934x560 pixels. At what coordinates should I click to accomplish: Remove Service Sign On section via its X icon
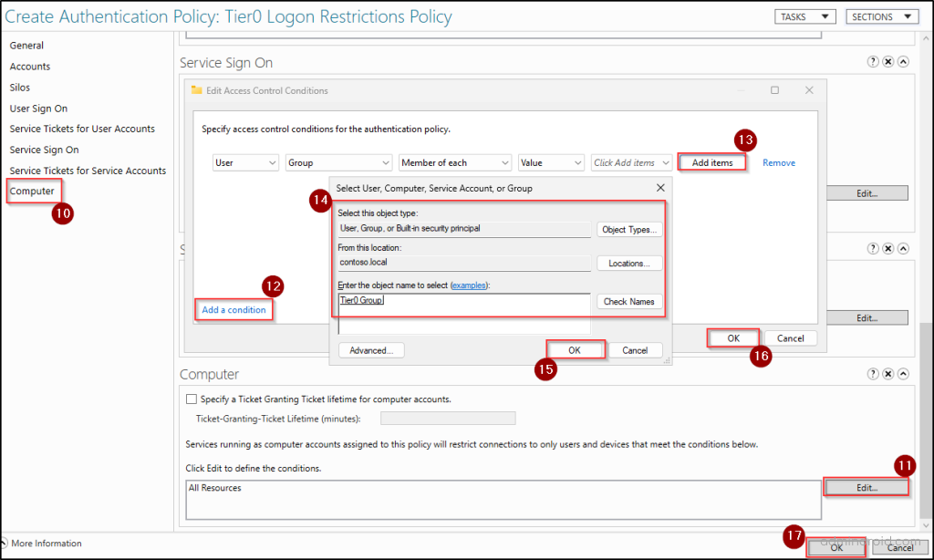coord(887,61)
